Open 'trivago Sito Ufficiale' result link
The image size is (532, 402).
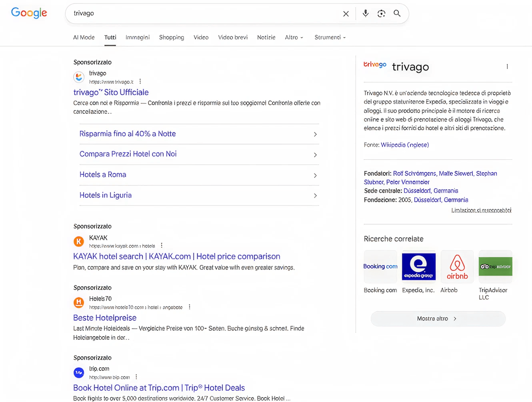click(x=111, y=92)
